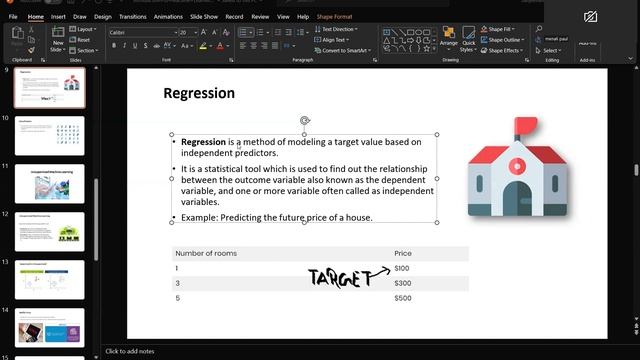
Task: Align text to the left
Action: (x=243, y=46)
